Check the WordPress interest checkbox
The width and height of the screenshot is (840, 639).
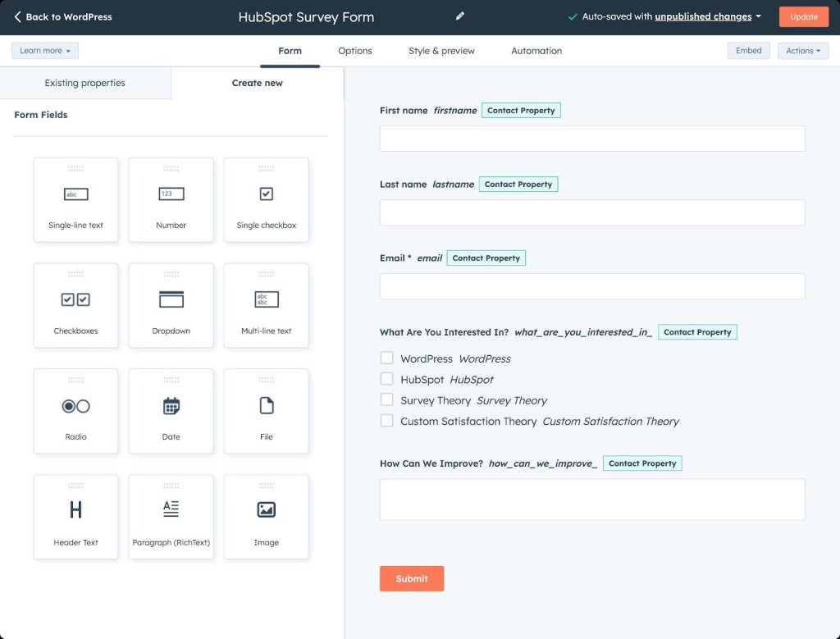point(386,358)
